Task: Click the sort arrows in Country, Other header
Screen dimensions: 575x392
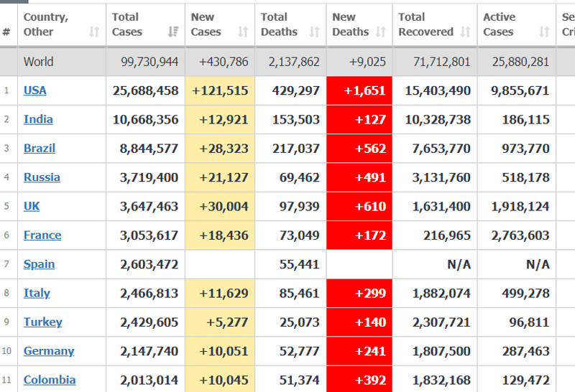Action: 94,32
